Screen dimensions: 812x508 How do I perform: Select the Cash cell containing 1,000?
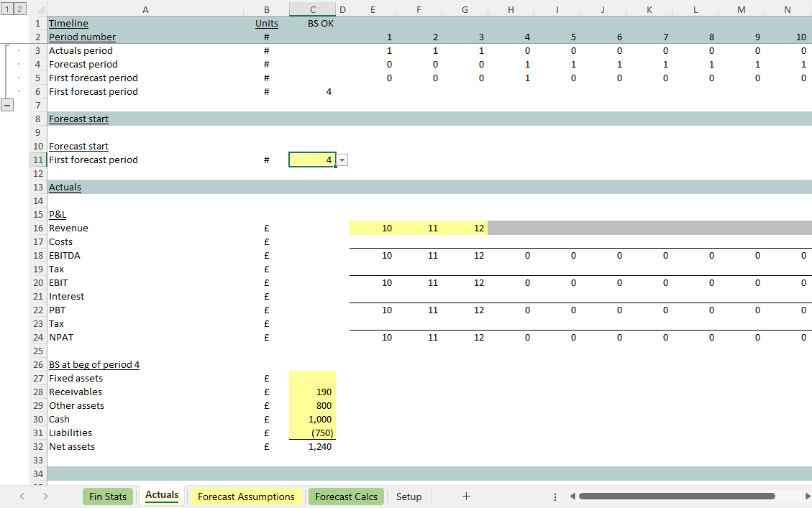(x=312, y=419)
